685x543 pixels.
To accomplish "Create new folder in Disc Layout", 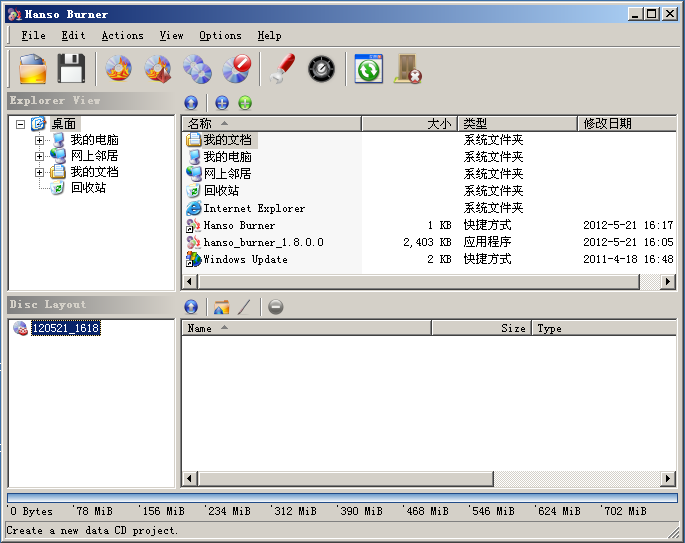I will click(x=222, y=307).
